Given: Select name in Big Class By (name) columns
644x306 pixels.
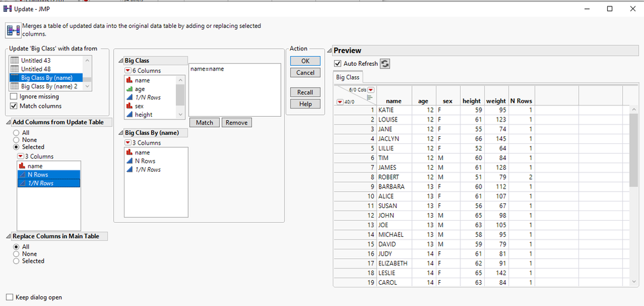Looking at the screenshot, I should coord(142,152).
